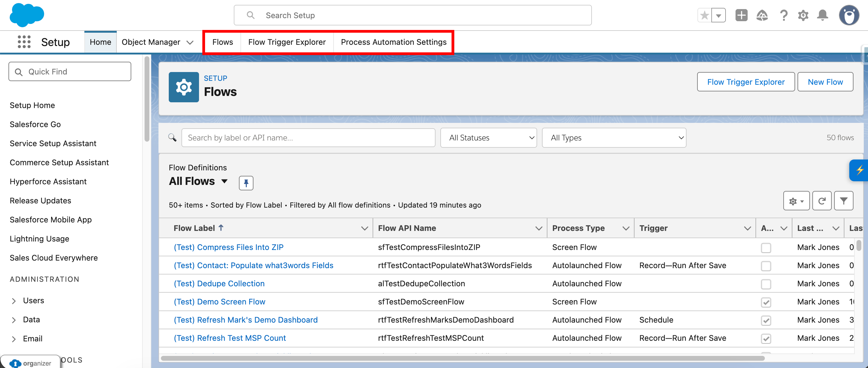This screenshot has width=868, height=368.
Task: Expand the Users section in sidebar
Action: click(14, 301)
